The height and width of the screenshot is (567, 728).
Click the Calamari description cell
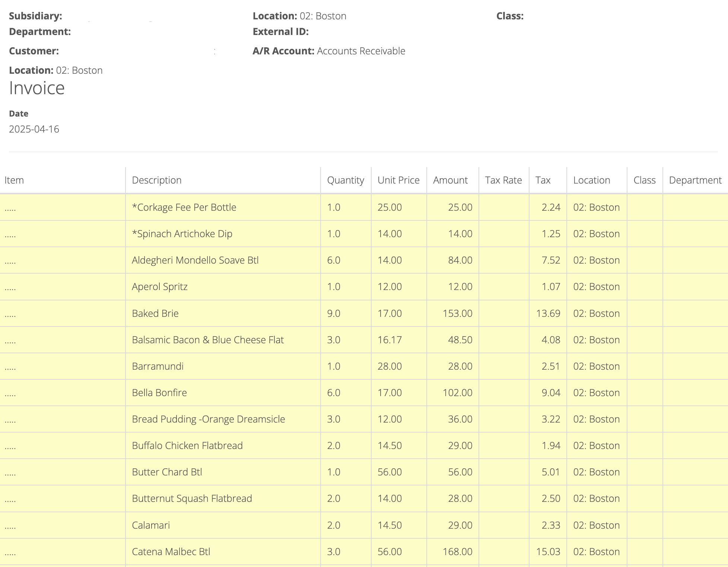tap(151, 525)
